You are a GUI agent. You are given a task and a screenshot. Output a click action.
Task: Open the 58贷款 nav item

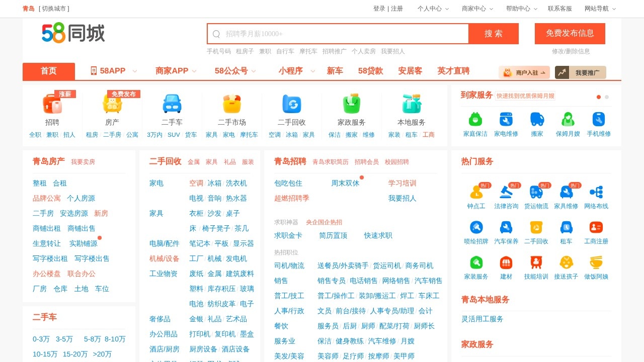[370, 71]
